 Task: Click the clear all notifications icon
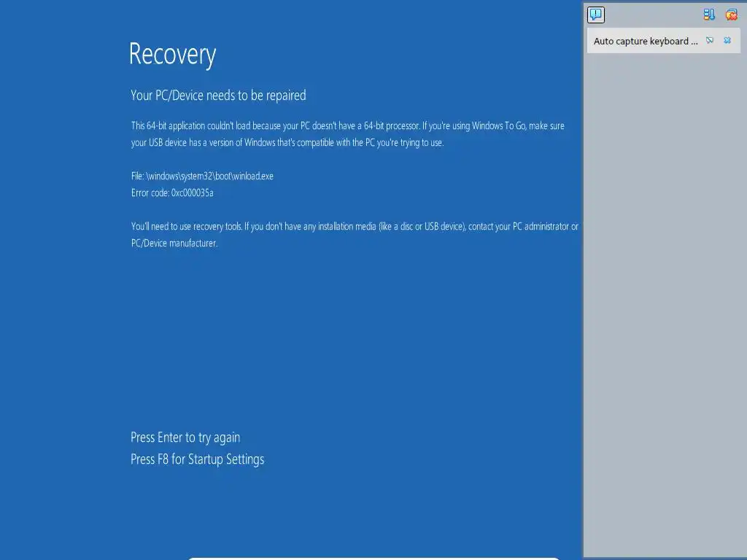click(x=731, y=15)
